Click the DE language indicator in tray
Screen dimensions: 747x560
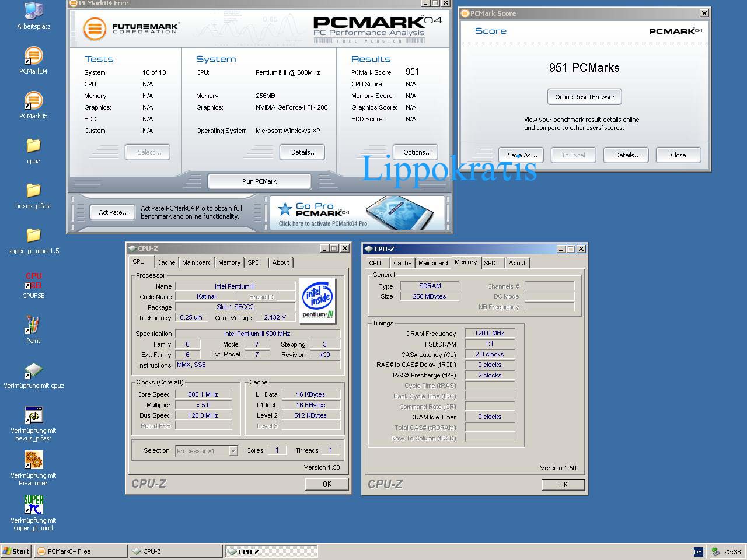click(698, 551)
